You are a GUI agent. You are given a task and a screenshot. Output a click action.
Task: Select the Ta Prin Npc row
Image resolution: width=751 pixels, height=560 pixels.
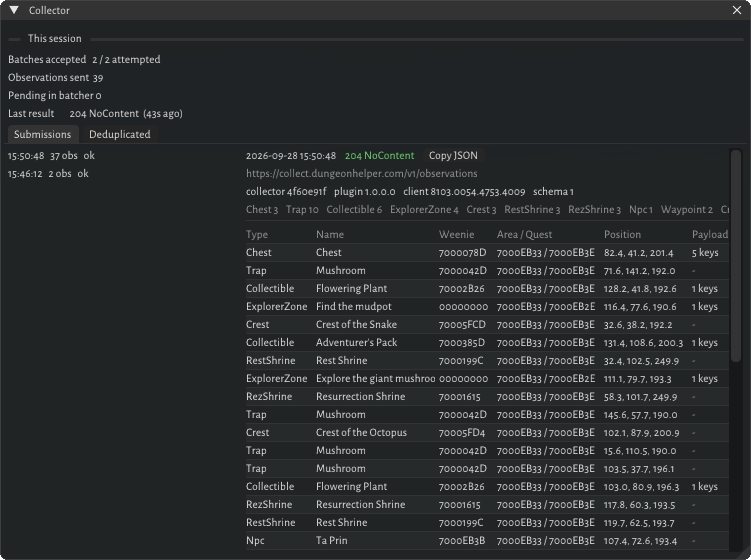(x=487, y=541)
